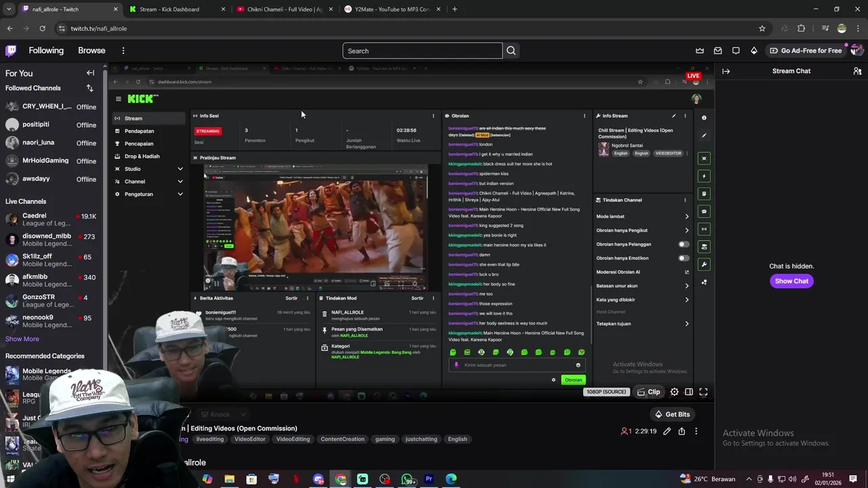Click Go Ad-Free for Free
This screenshot has width=868, height=488.
(806, 51)
